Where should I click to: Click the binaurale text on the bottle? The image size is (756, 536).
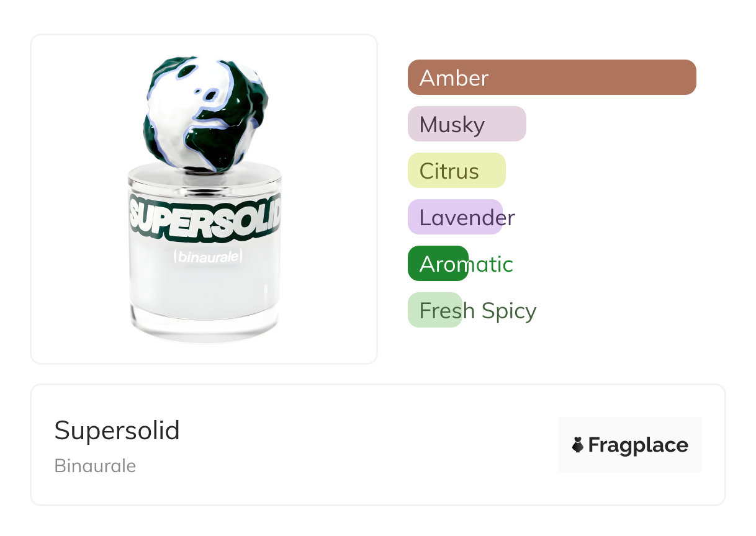click(207, 256)
